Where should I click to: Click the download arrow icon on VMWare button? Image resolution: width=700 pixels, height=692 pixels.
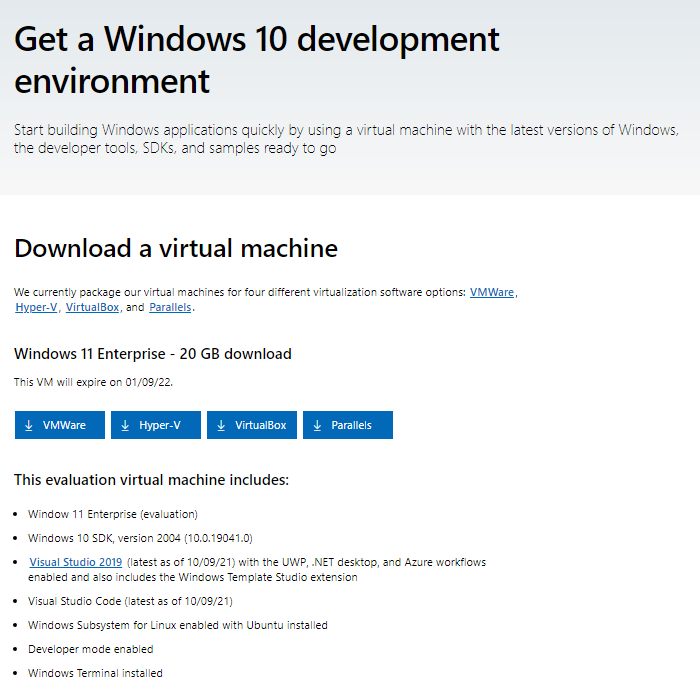coord(29,425)
